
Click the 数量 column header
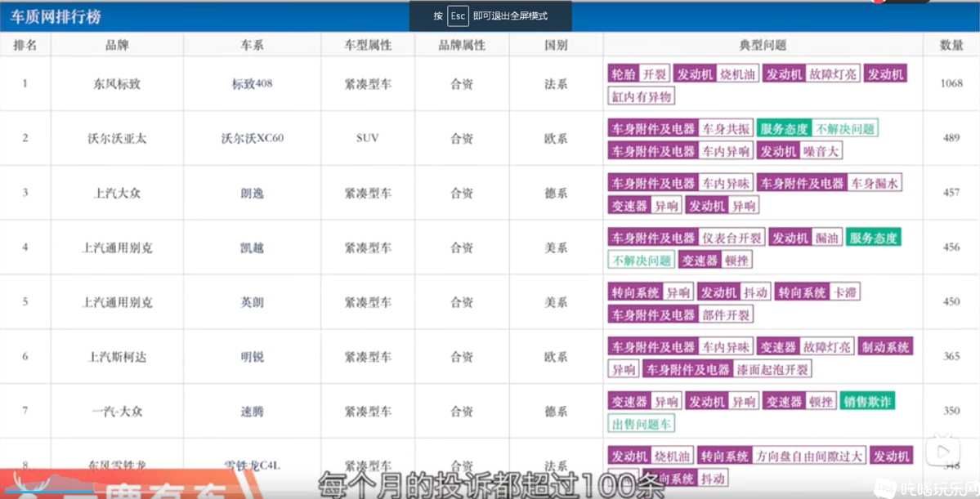[951, 45]
